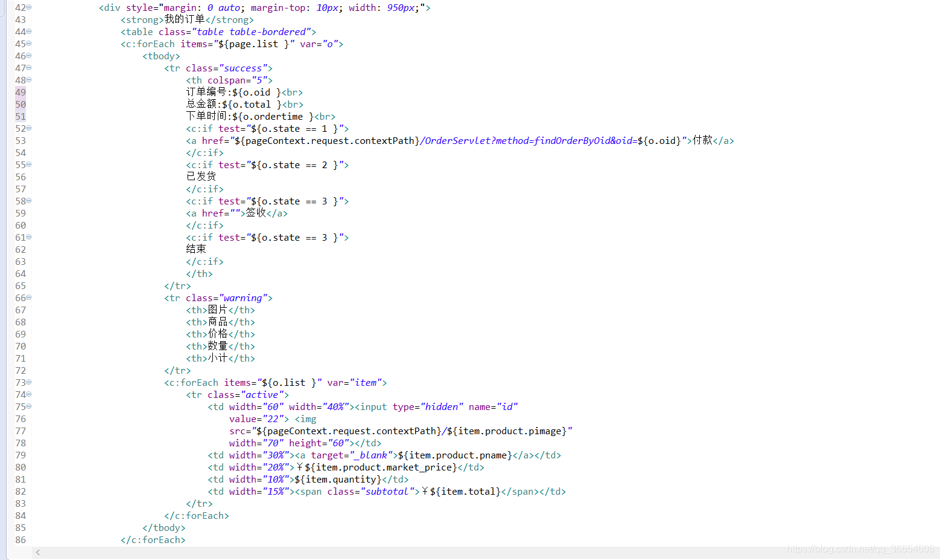Viewport: 940px width, 560px height.
Task: Collapse the inner forEach fold at line 73
Action: point(29,382)
